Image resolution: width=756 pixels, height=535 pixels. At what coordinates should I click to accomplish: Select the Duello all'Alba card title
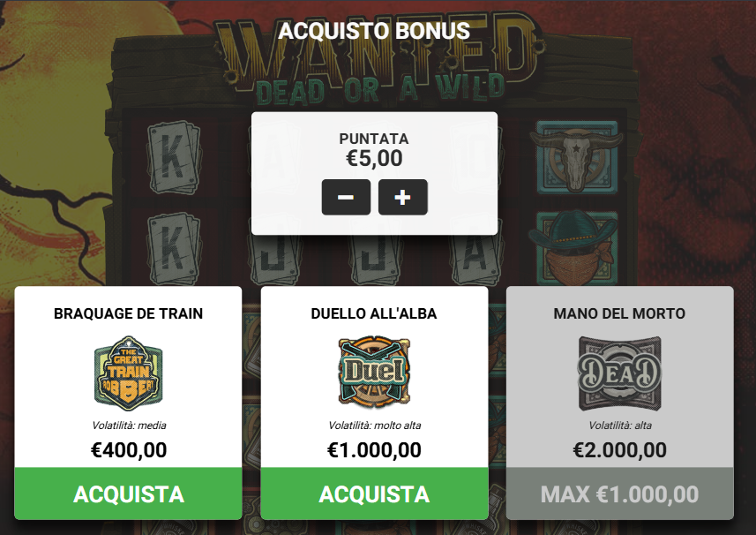tap(374, 313)
